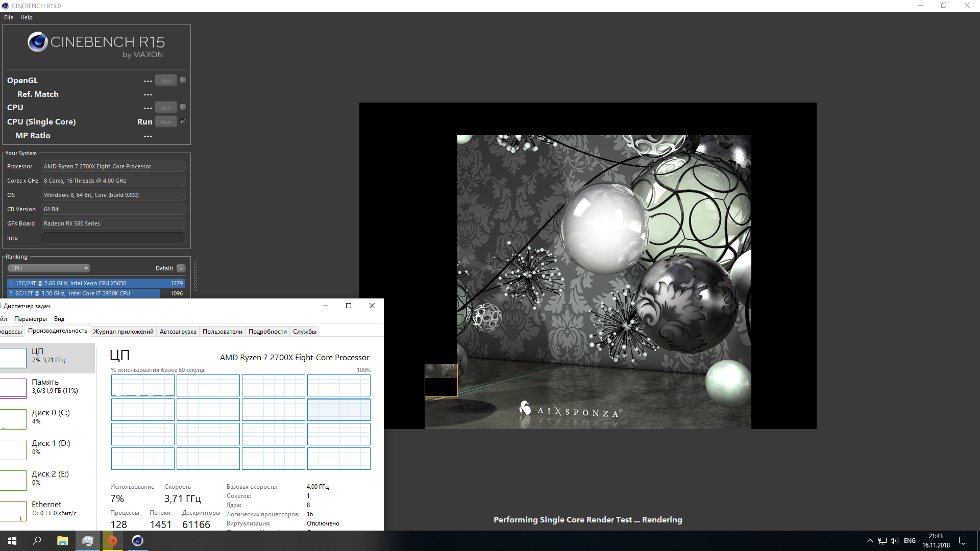980x551 pixels.
Task: Click Run button for OpenGL test
Action: [x=165, y=81]
